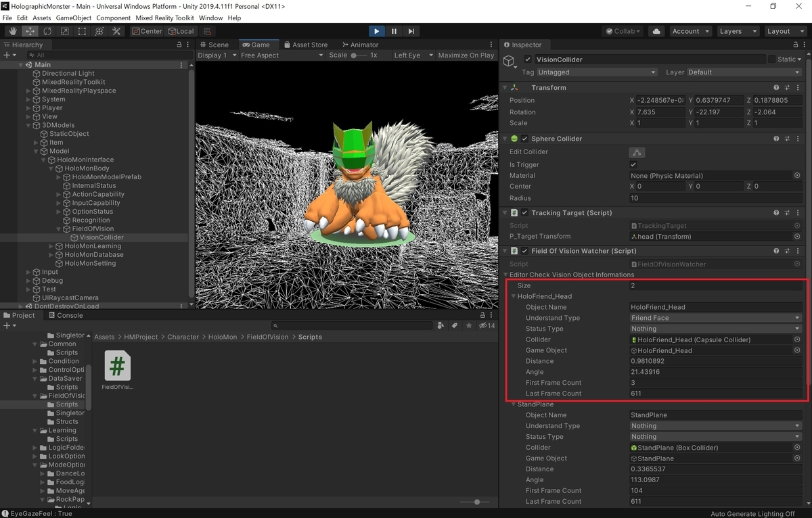Screen dimensions: 812x518
Task: Open Mixed Reality Toolkit menu
Action: click(x=164, y=18)
